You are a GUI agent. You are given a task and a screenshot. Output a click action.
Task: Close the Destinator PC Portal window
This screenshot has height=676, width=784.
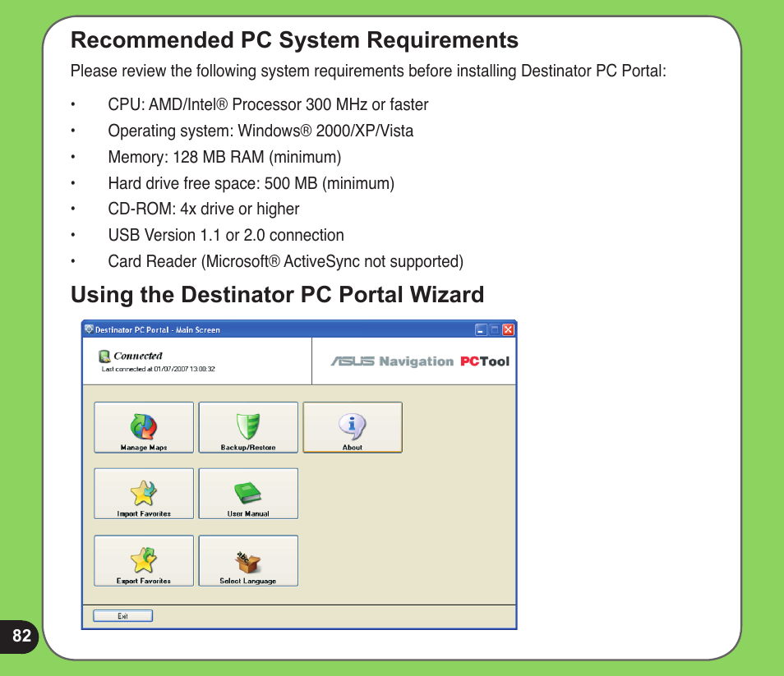[x=508, y=329]
